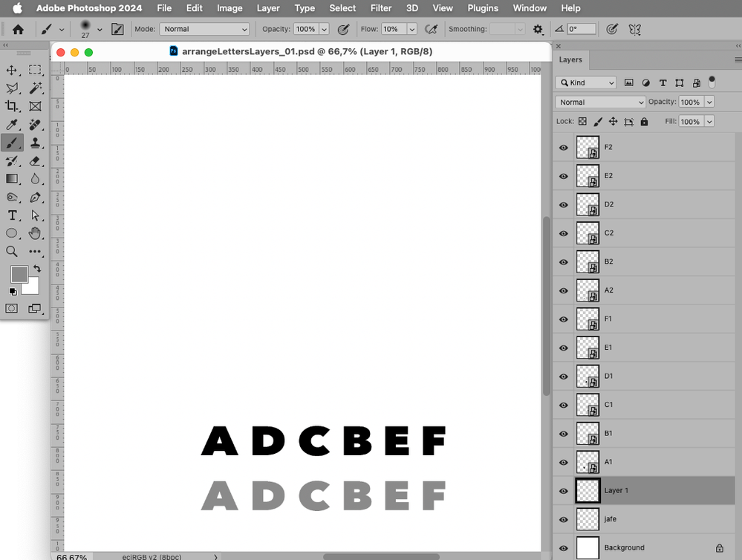Image resolution: width=742 pixels, height=560 pixels.
Task: Open layer Opacity dropdown arrow
Action: coord(709,102)
